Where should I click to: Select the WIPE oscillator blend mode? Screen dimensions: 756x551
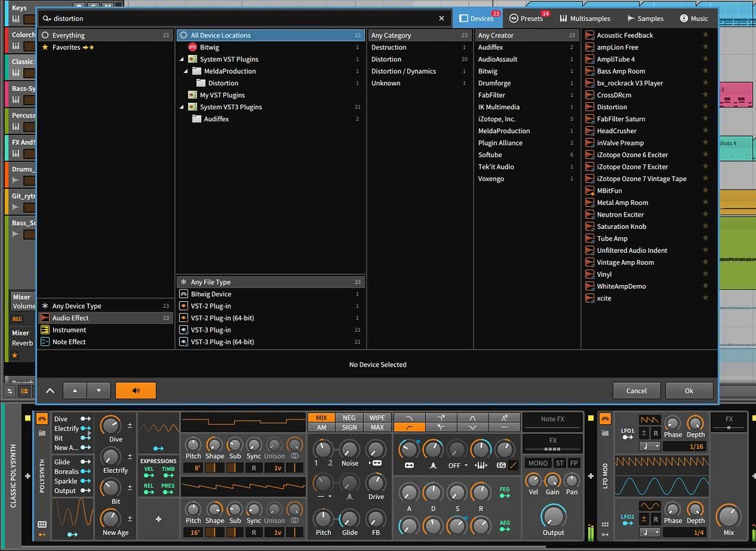pyautogui.click(x=377, y=418)
